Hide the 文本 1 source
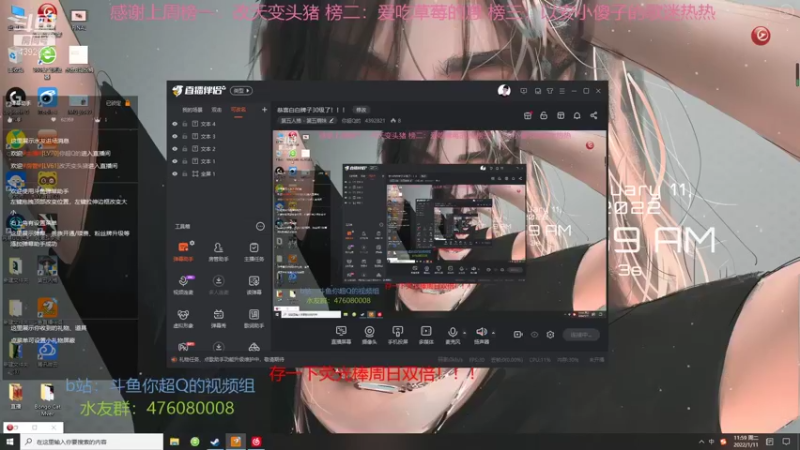 click(175, 161)
